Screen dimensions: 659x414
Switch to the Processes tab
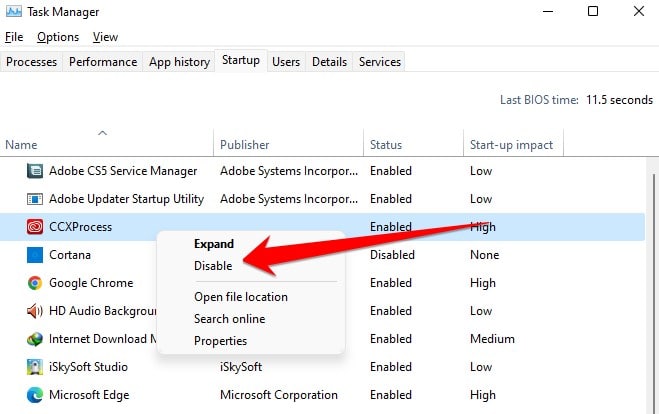(x=31, y=62)
